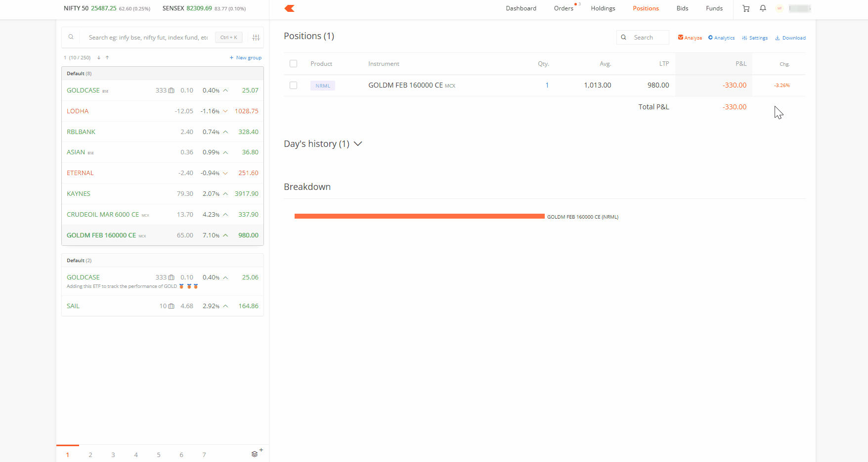
Task: Create a New group in watchlist
Action: (246, 58)
